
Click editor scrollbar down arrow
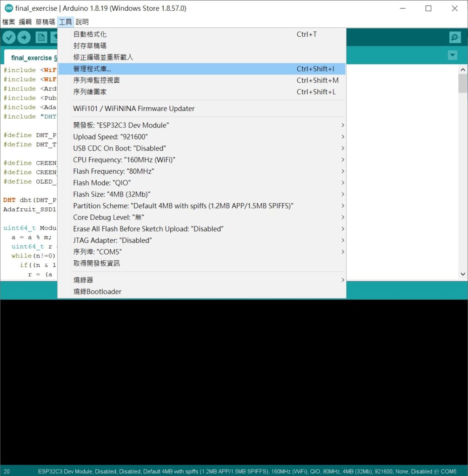click(463, 274)
